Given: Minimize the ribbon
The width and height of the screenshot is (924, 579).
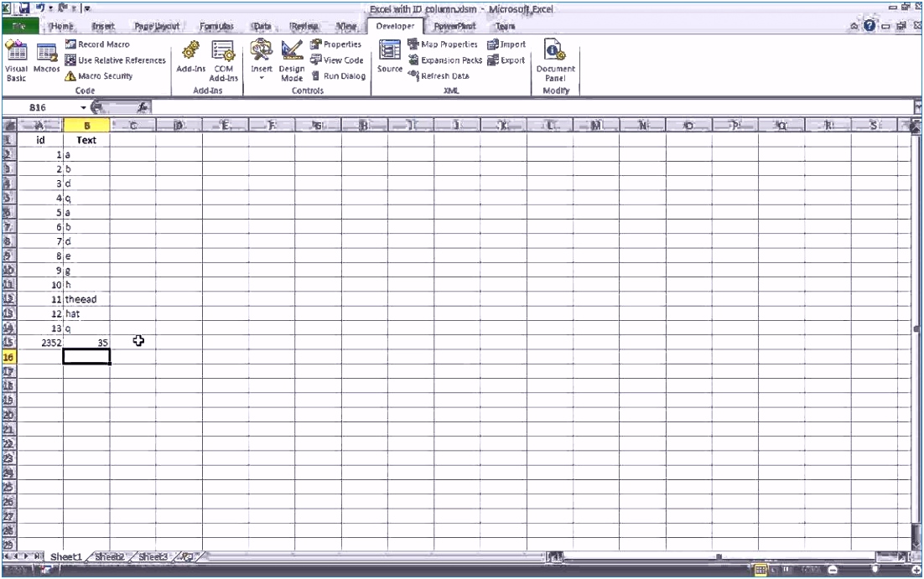Looking at the screenshot, I should [x=854, y=27].
